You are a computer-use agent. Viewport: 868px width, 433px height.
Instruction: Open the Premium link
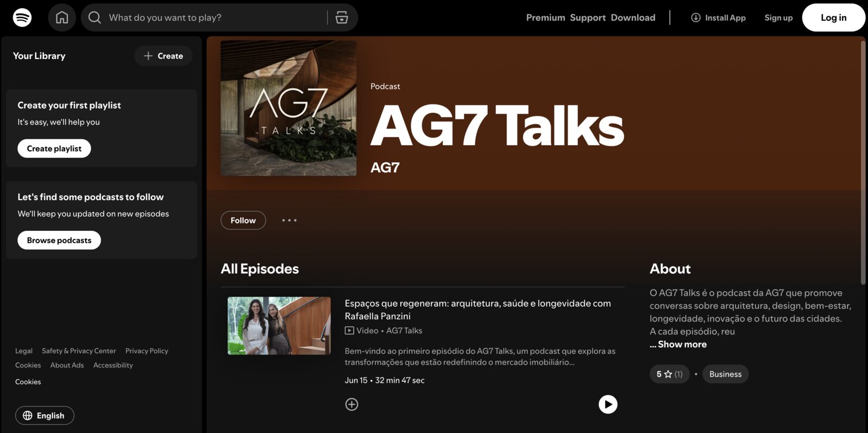click(x=545, y=17)
